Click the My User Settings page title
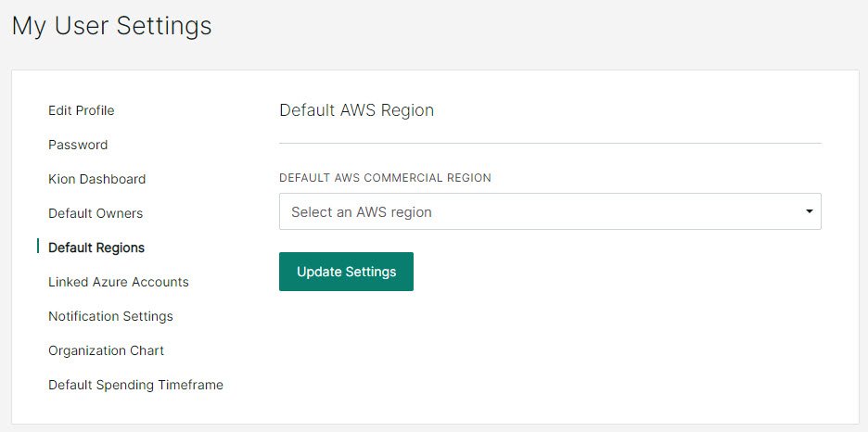Viewport: 868px width, 432px height. pyautogui.click(x=112, y=26)
